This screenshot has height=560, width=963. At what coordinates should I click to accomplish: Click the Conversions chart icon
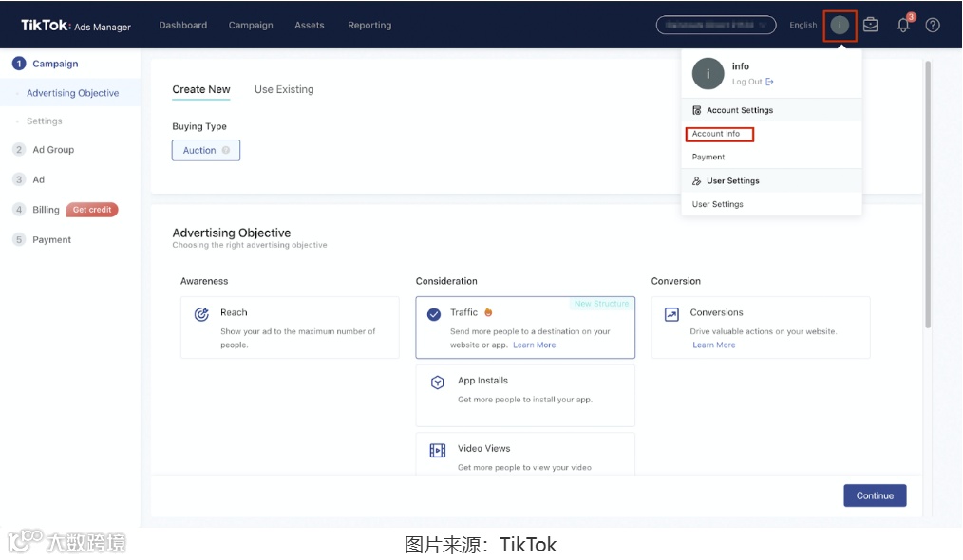(x=671, y=314)
